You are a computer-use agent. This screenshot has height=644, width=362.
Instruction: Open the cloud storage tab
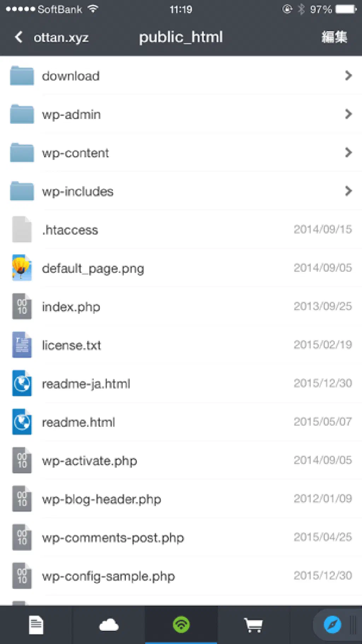pos(109,625)
